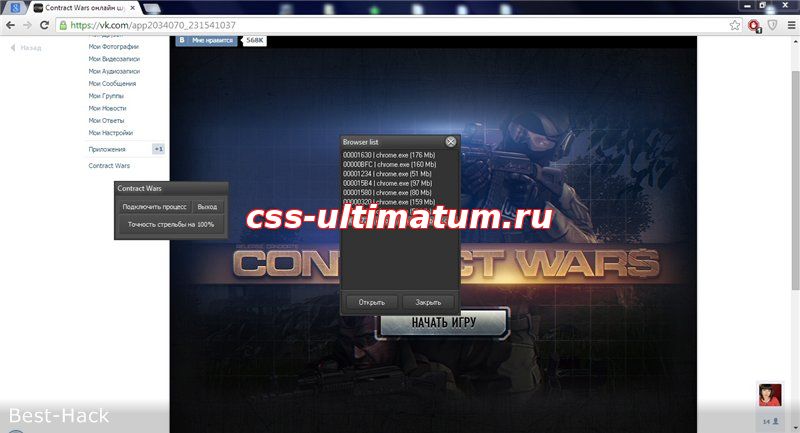Open Приложения in the VK sidebar
The width and height of the screenshot is (800, 433).
(x=107, y=149)
